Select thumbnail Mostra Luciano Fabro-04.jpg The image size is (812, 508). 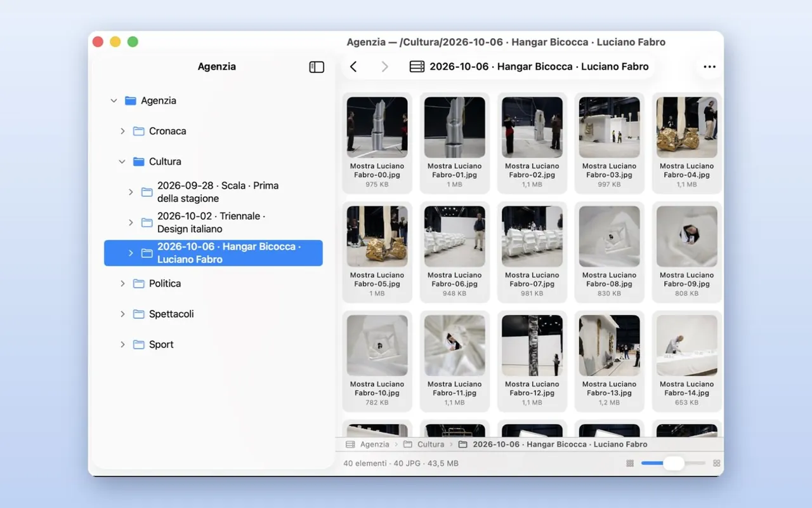(x=687, y=128)
